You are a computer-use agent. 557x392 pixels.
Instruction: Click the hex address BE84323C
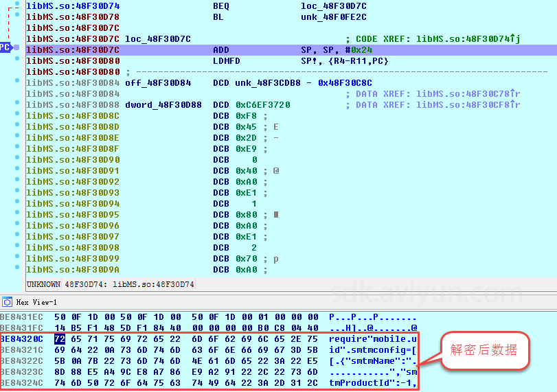pos(22,372)
